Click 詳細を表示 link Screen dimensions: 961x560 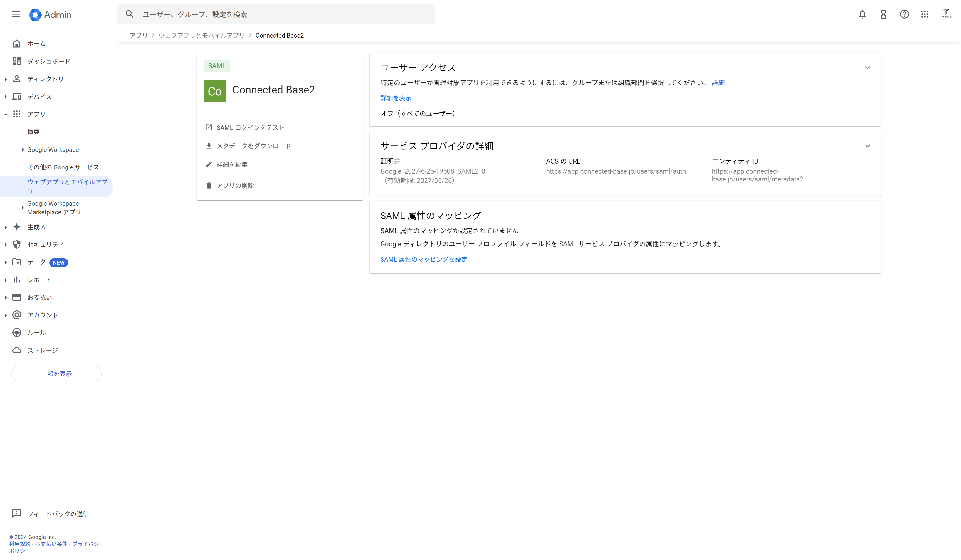tap(396, 98)
